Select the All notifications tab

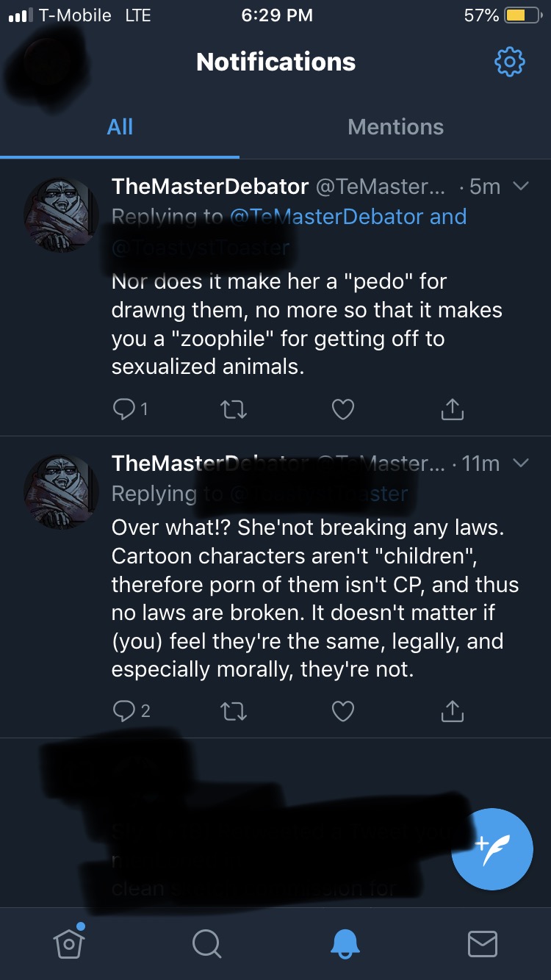pyautogui.click(x=120, y=127)
